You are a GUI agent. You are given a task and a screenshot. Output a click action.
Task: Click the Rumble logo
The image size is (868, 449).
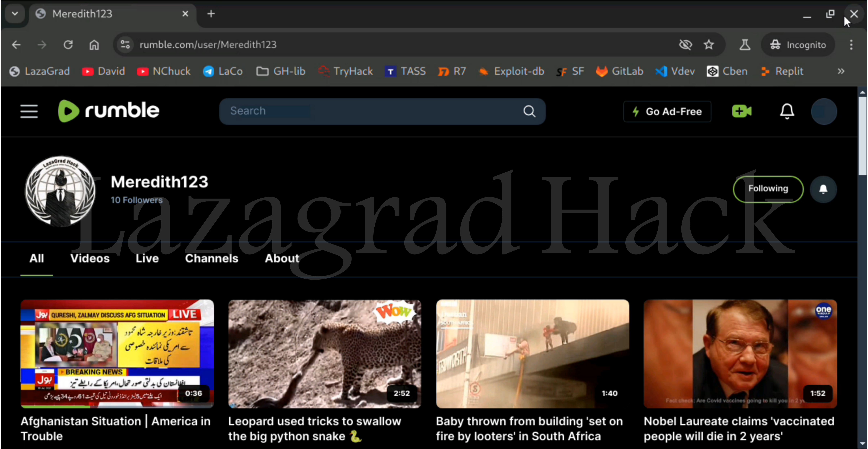pyautogui.click(x=109, y=111)
